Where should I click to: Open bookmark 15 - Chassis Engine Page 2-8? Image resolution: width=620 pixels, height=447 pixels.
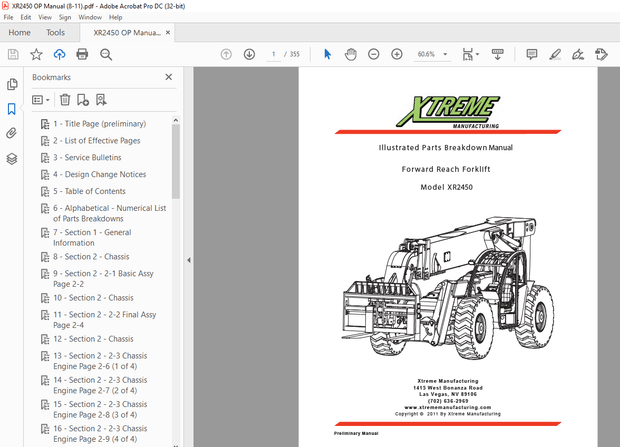pyautogui.click(x=100, y=409)
